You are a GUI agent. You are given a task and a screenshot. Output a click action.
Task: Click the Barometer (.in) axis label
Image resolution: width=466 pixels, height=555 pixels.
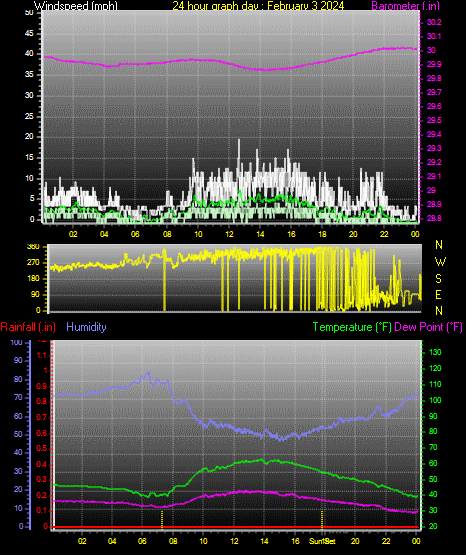tap(405, 5)
